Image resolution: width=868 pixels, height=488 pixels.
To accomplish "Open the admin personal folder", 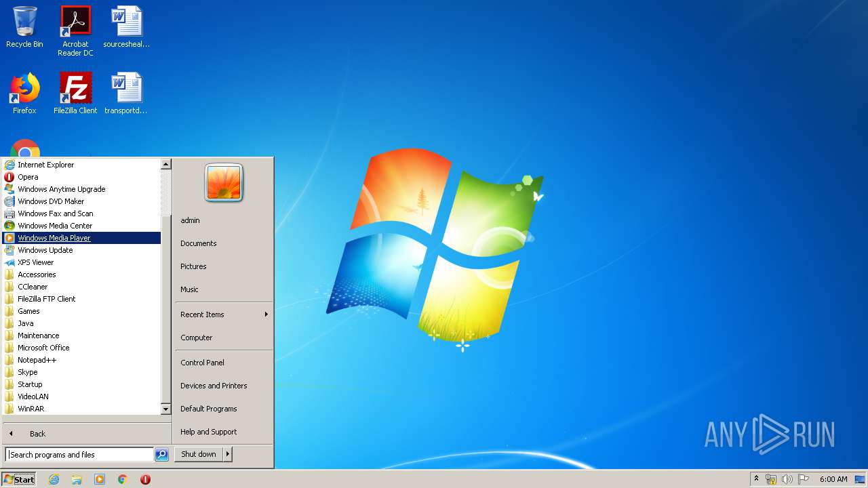I will (224, 220).
